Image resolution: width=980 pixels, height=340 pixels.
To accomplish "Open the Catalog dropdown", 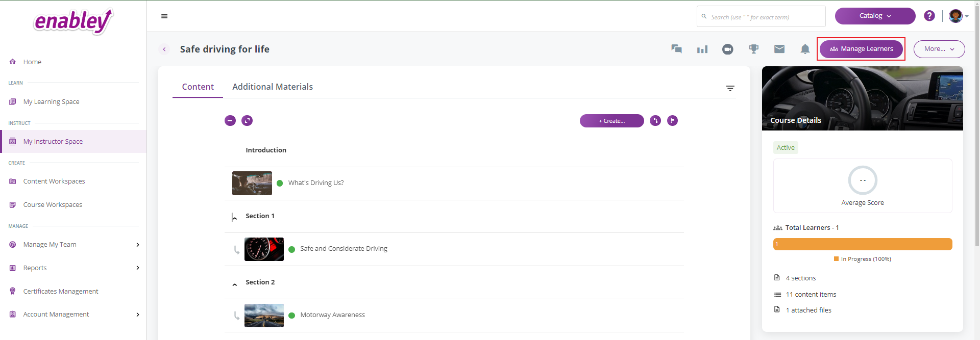I will pos(875,16).
